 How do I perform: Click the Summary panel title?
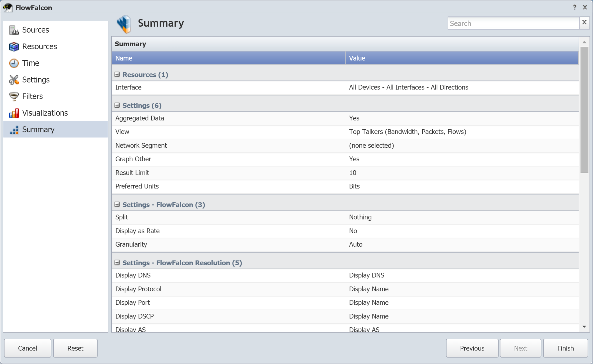tap(130, 44)
